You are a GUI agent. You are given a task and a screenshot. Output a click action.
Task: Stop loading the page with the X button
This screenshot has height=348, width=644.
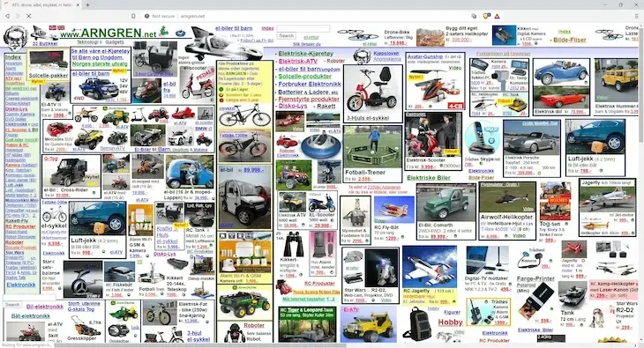pos(29,16)
